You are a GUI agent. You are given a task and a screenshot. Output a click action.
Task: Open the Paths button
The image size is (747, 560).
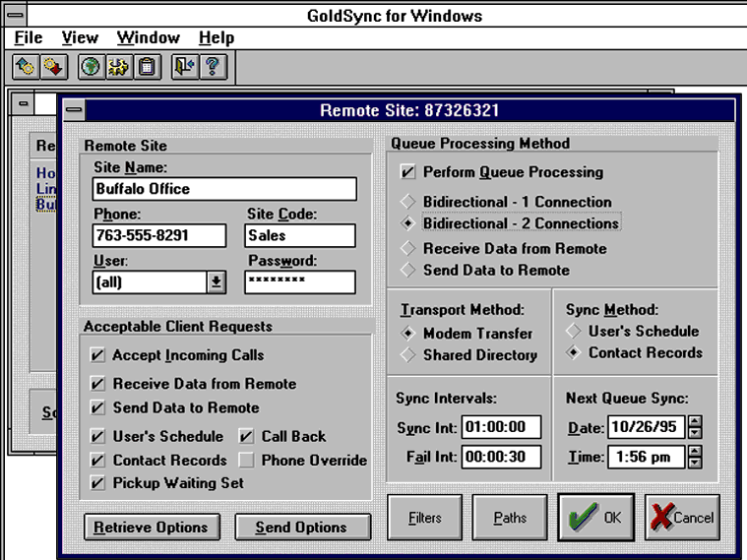[x=510, y=518]
